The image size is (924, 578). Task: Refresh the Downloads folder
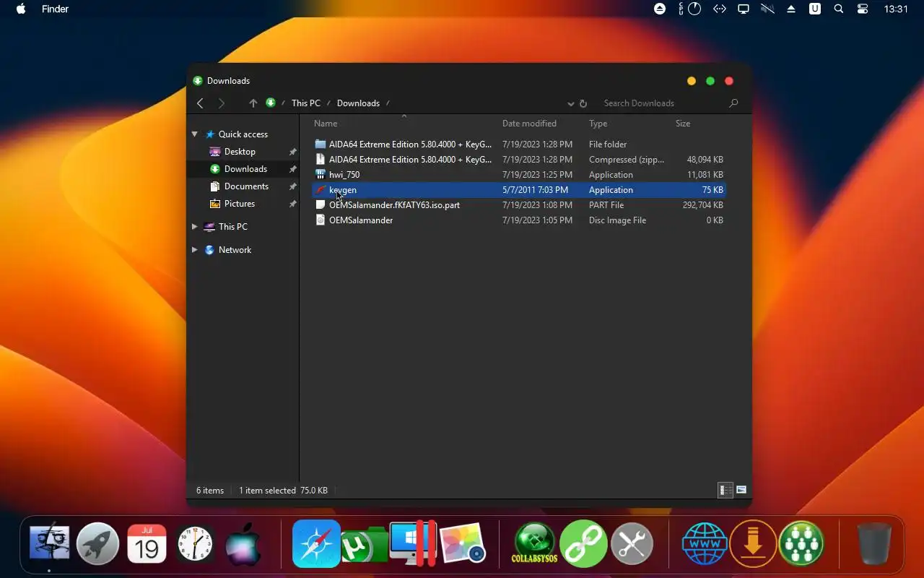(x=583, y=104)
